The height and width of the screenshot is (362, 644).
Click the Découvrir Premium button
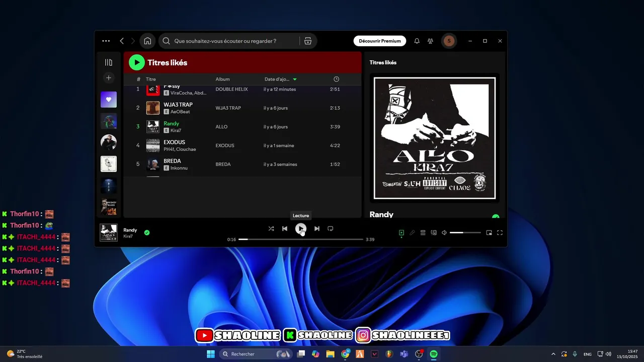pyautogui.click(x=380, y=41)
